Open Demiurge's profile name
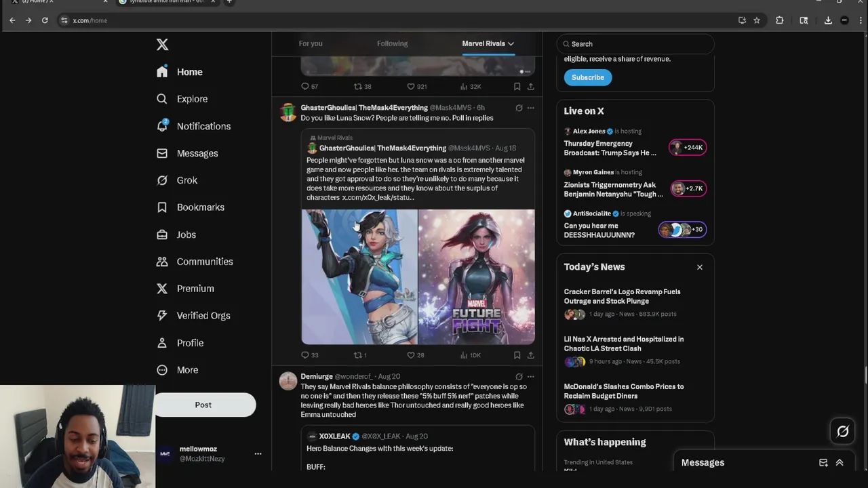Image resolution: width=868 pixels, height=488 pixels. tap(317, 376)
